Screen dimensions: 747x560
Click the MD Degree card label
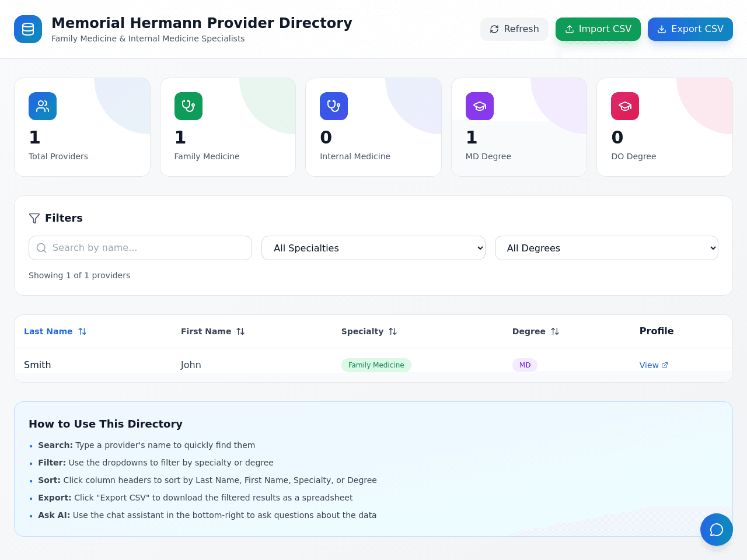[488, 156]
